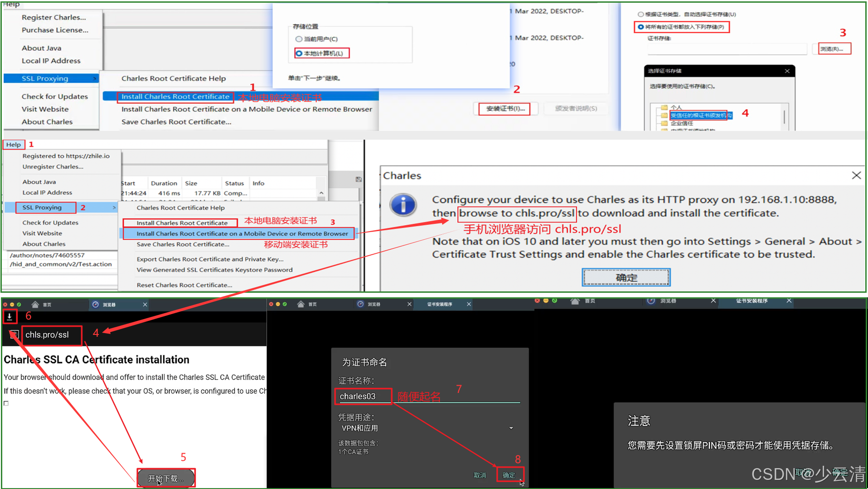Viewport: 868px width, 489px height.
Task: Choose View Generated SSL Certificates Keystore Password
Action: pos(215,270)
